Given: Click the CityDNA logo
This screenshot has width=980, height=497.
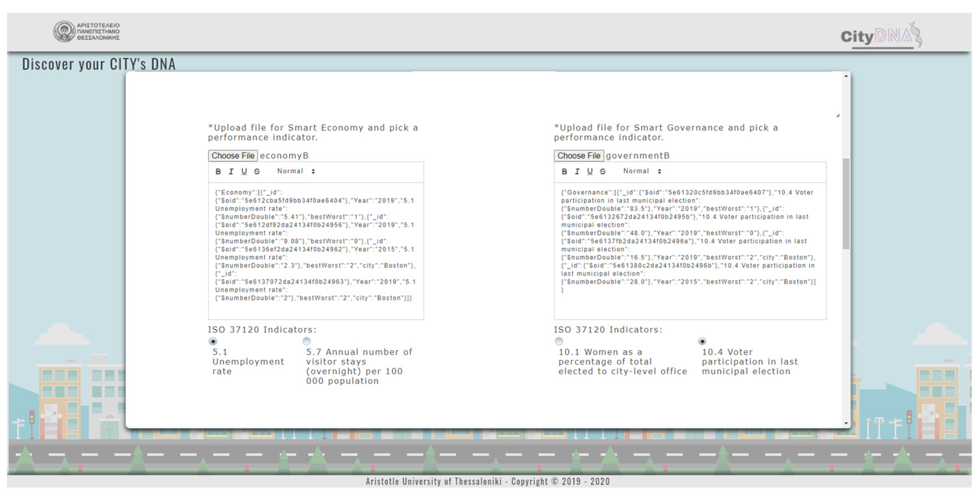Looking at the screenshot, I should (x=881, y=35).
